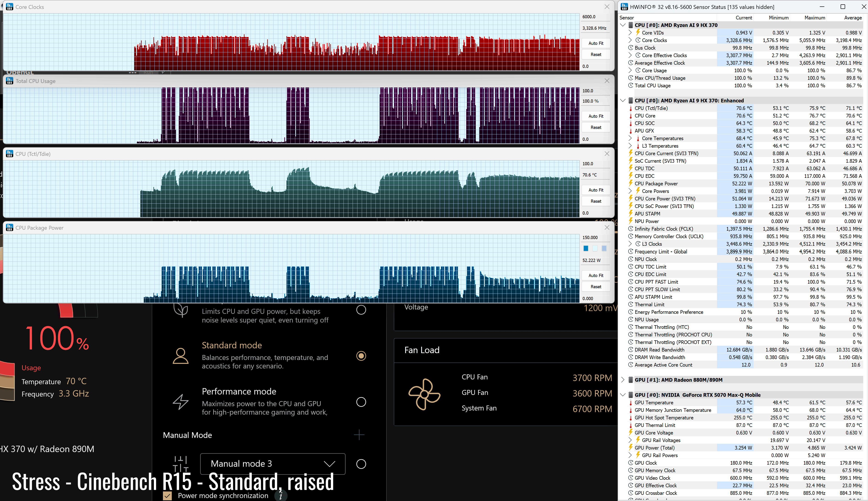Click the Sensor column header
Screen dimensions: 868x501
667,18
